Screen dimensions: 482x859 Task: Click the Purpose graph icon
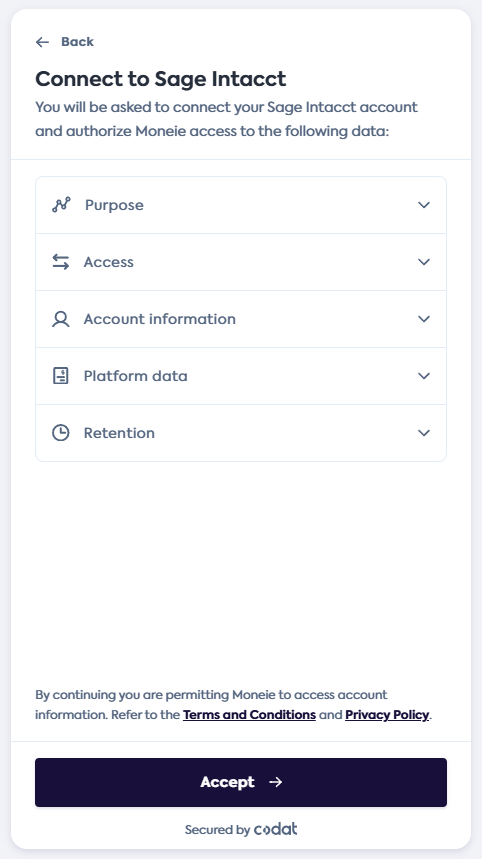61,205
